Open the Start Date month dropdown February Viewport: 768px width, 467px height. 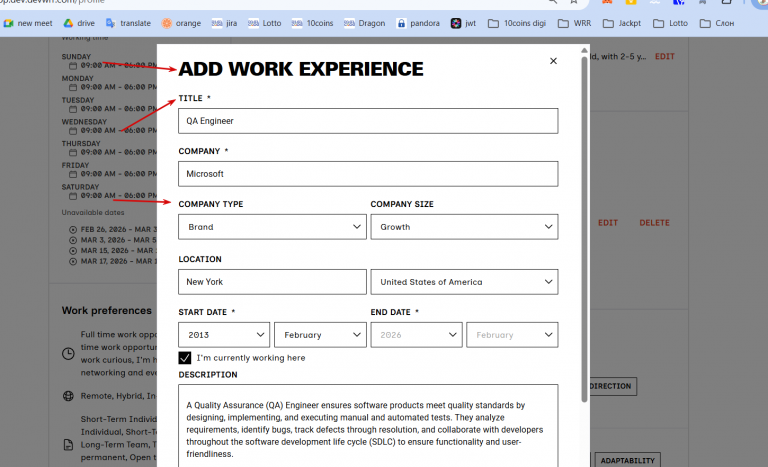tap(320, 335)
